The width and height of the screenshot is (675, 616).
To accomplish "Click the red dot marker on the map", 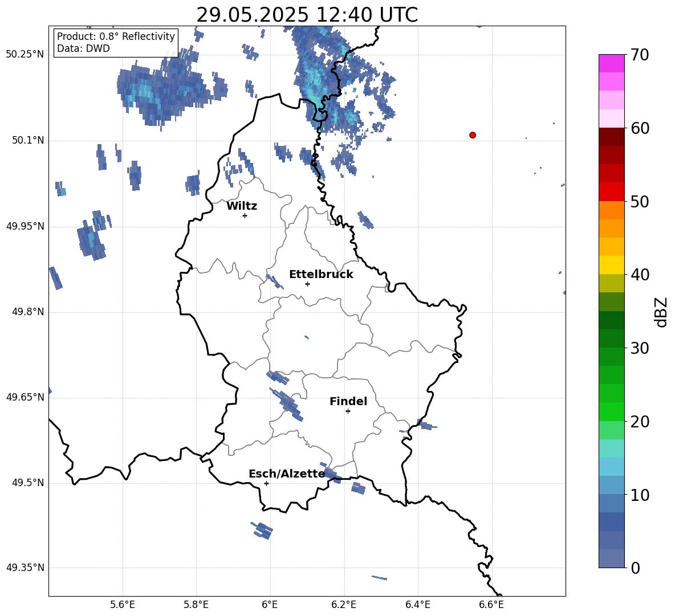I will click(x=473, y=135).
